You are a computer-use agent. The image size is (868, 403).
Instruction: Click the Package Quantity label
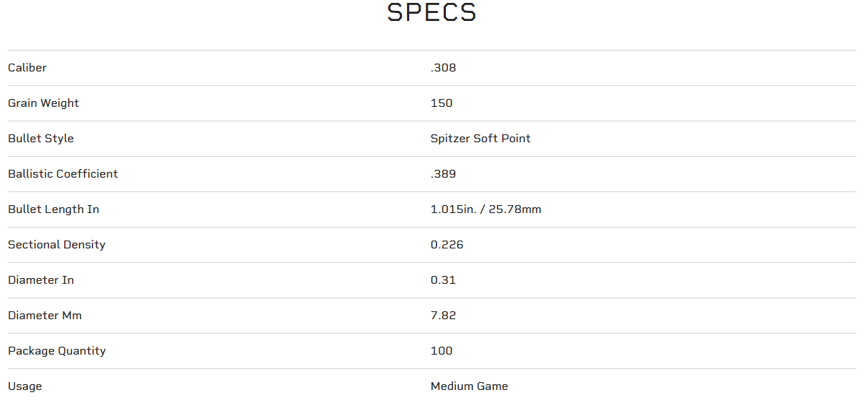(57, 351)
